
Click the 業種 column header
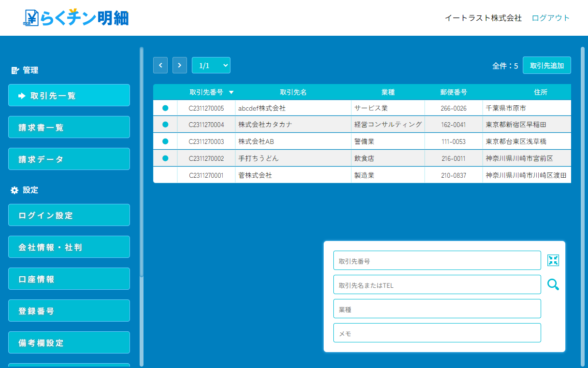click(388, 92)
